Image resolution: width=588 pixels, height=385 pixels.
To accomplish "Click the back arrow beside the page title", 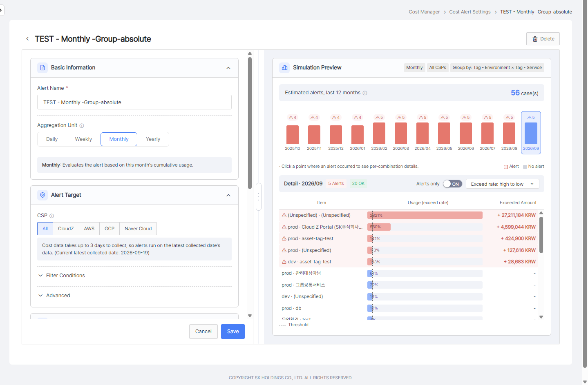I will point(27,39).
